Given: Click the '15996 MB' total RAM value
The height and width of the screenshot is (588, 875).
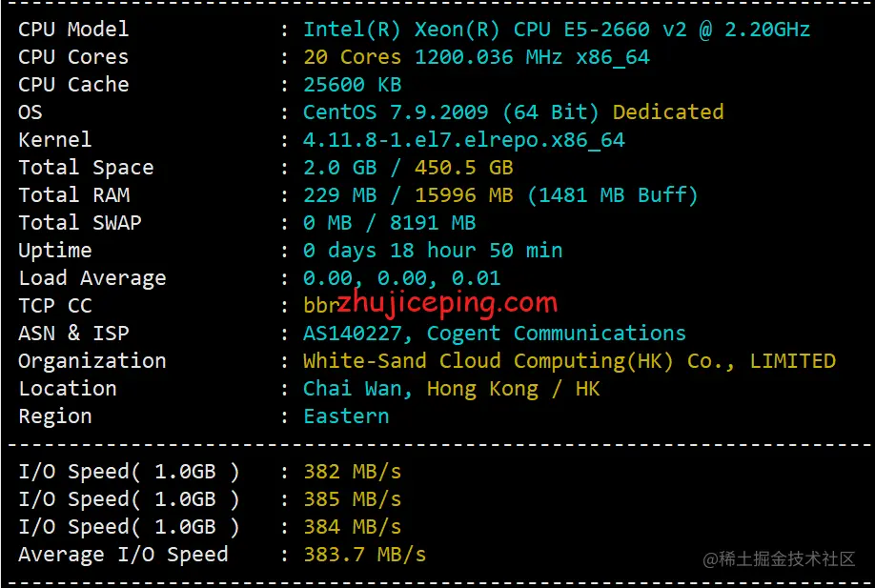Looking at the screenshot, I should click(464, 195).
